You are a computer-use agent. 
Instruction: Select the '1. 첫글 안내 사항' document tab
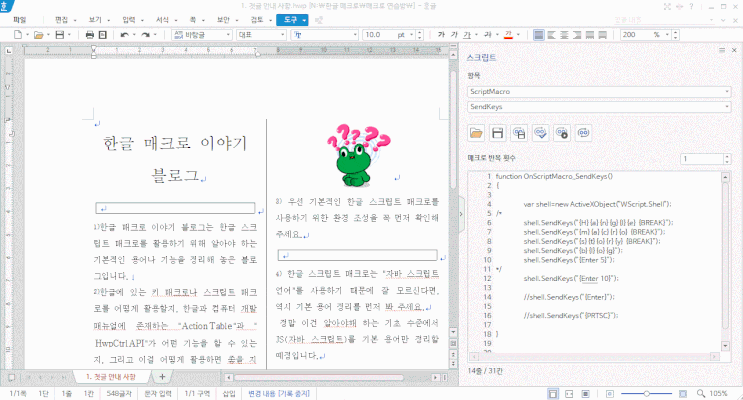[111, 377]
